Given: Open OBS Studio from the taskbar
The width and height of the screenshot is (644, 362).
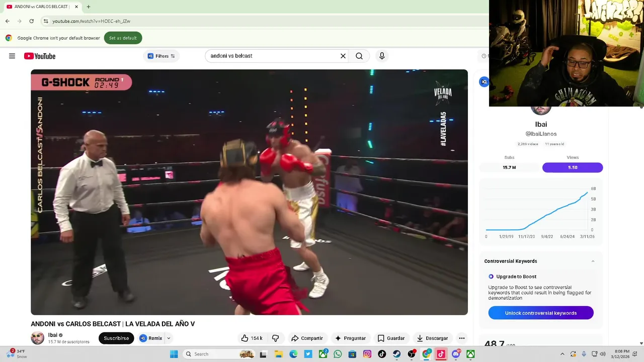Looking at the screenshot, I should pyautogui.click(x=412, y=354).
